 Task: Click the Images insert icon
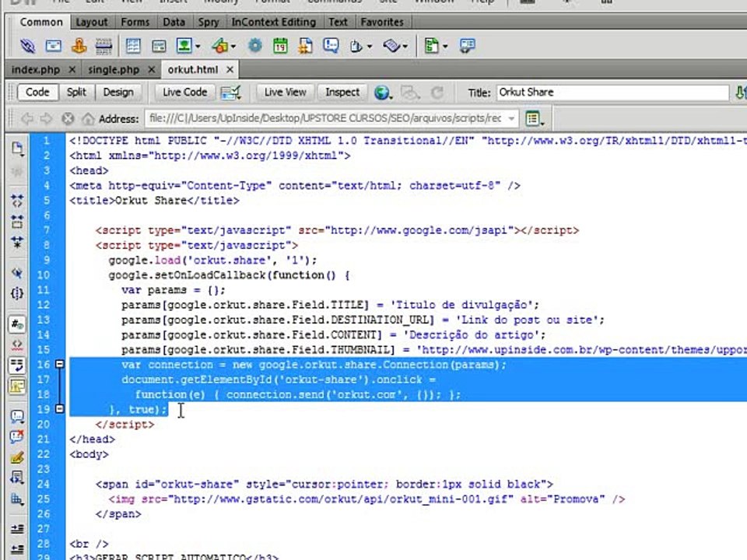pyautogui.click(x=184, y=46)
